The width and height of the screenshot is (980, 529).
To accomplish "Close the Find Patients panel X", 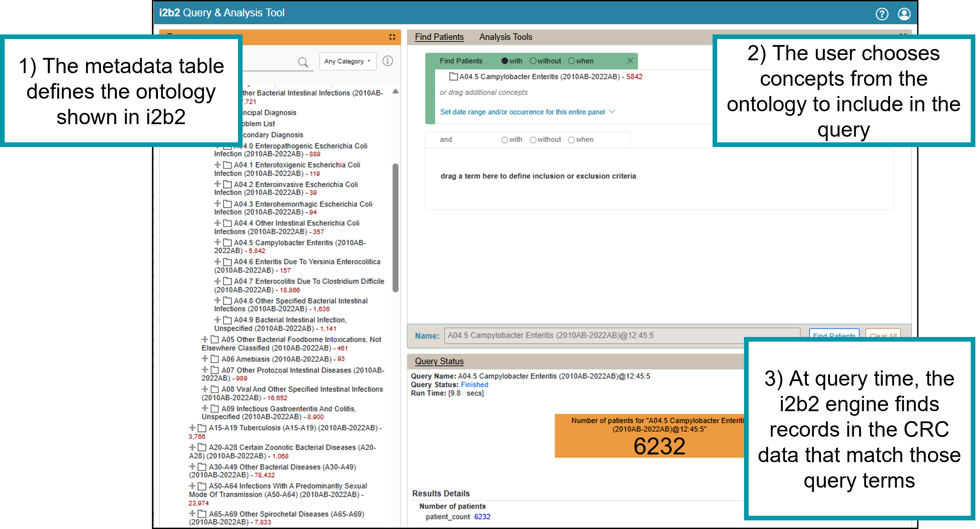I will (x=630, y=61).
